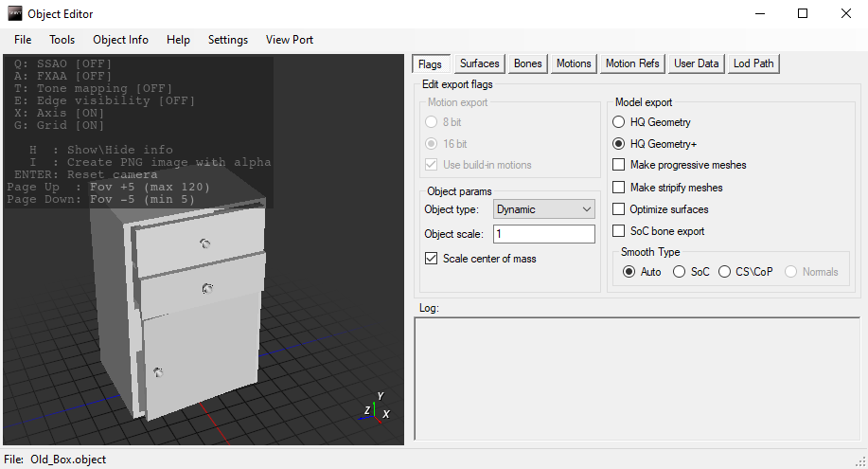Open the Tools menu
This screenshot has width=868, height=469.
tap(62, 40)
